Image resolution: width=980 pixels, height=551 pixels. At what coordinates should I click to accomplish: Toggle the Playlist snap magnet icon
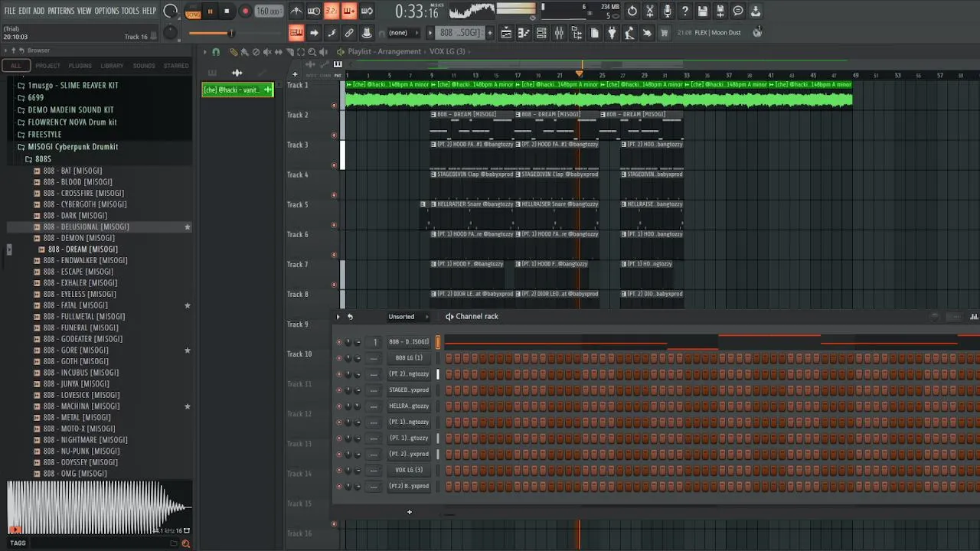coord(216,52)
